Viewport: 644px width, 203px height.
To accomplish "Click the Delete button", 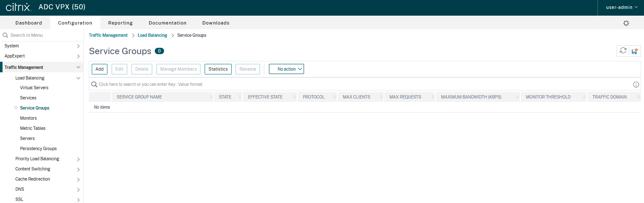I will click(142, 69).
